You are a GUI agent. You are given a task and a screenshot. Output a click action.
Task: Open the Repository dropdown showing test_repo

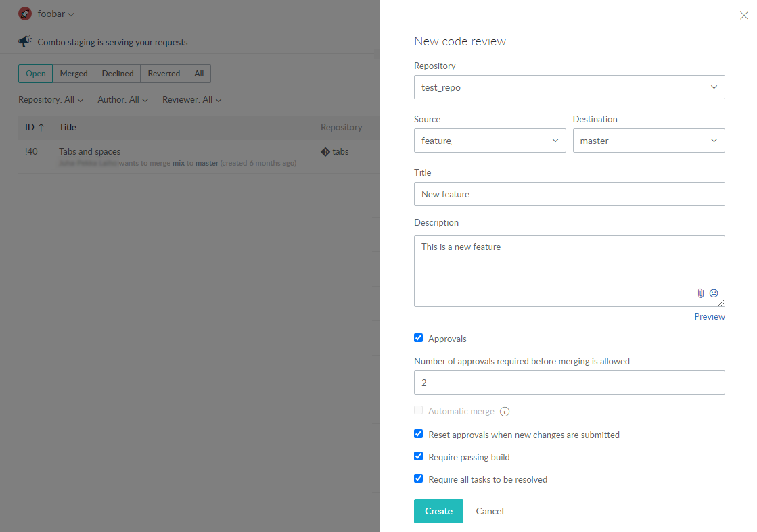point(569,87)
